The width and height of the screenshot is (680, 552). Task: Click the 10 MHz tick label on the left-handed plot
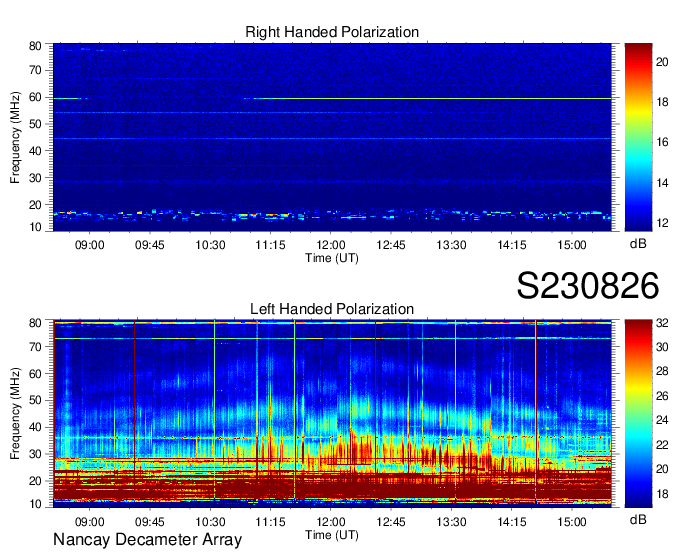tap(35, 504)
